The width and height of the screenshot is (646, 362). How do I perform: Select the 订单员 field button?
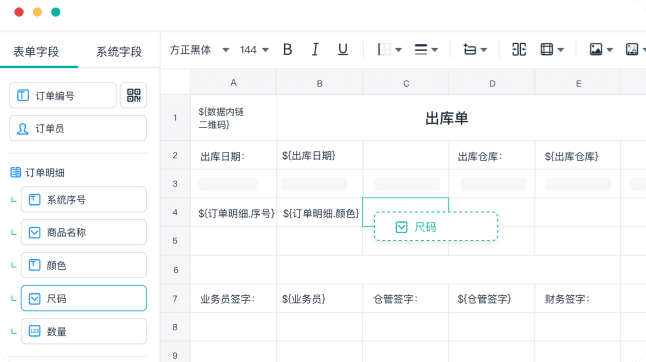point(78,128)
